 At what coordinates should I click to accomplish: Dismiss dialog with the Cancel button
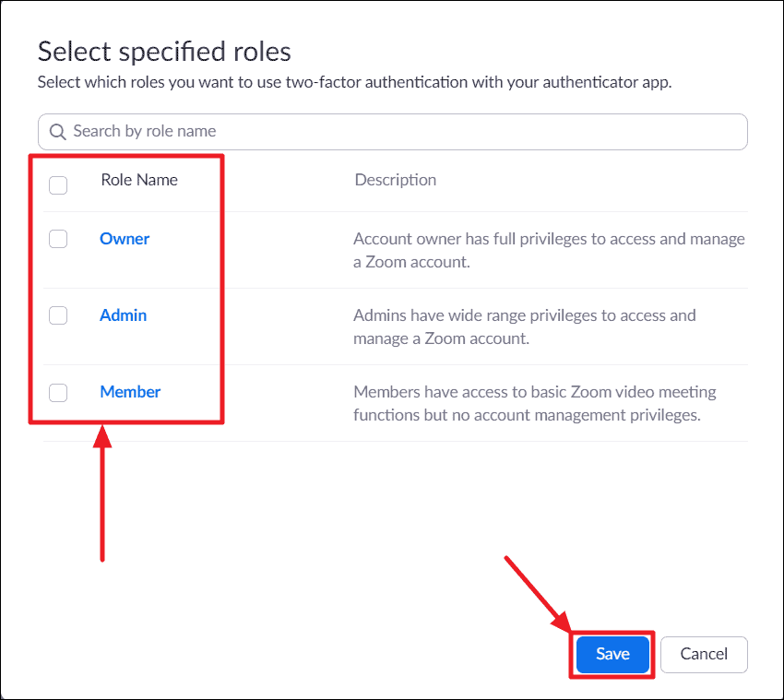point(704,654)
